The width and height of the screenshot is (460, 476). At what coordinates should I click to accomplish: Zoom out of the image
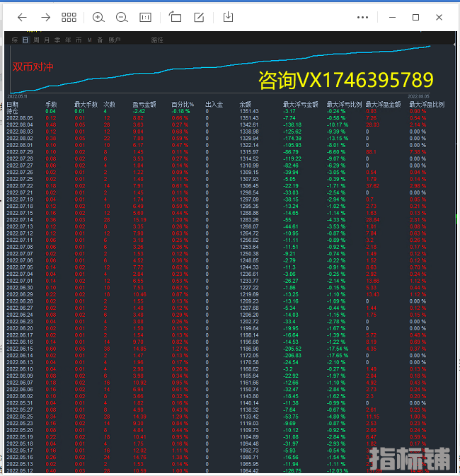122,17
